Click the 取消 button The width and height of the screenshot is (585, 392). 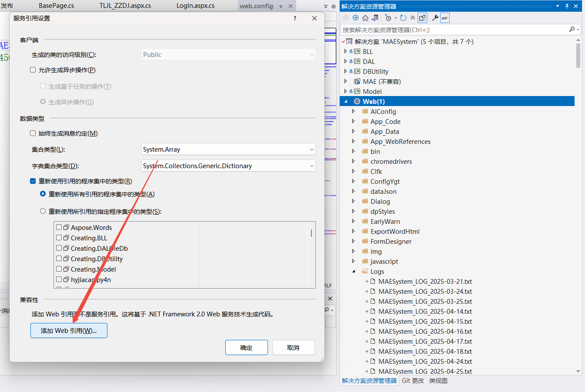click(293, 347)
